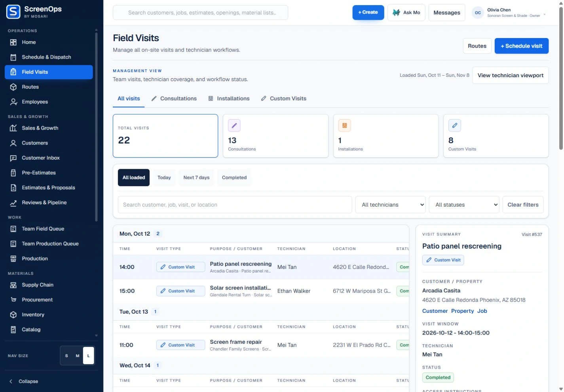Image resolution: width=564 pixels, height=392 pixels.
Task: Open Olivia Chen account menu arrow
Action: pyautogui.click(x=545, y=15)
